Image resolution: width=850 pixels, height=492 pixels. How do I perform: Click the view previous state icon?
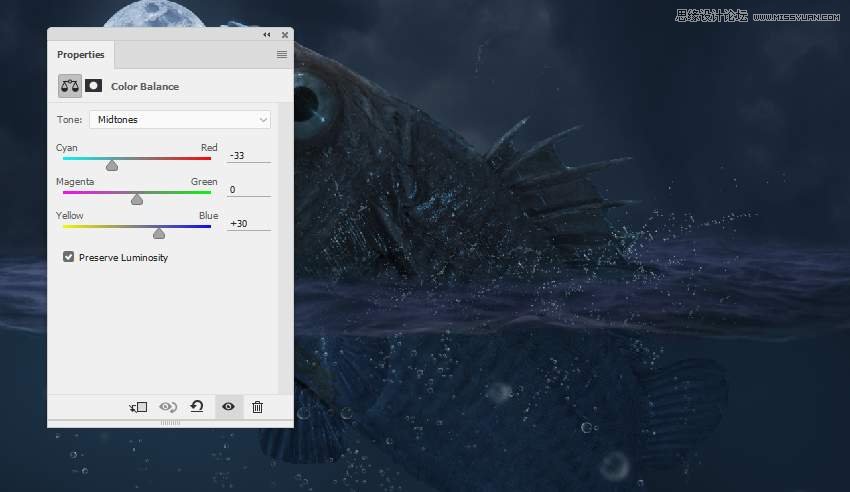[168, 407]
